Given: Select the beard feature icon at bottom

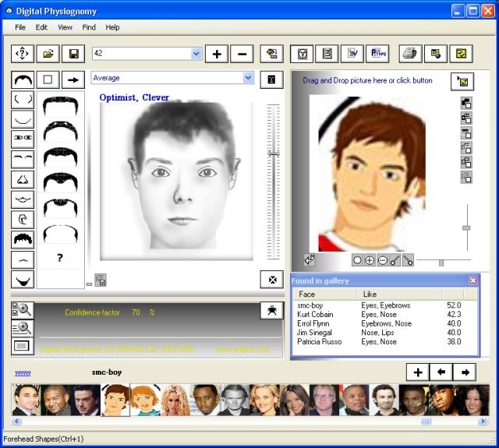Looking at the screenshot, I should (x=23, y=280).
